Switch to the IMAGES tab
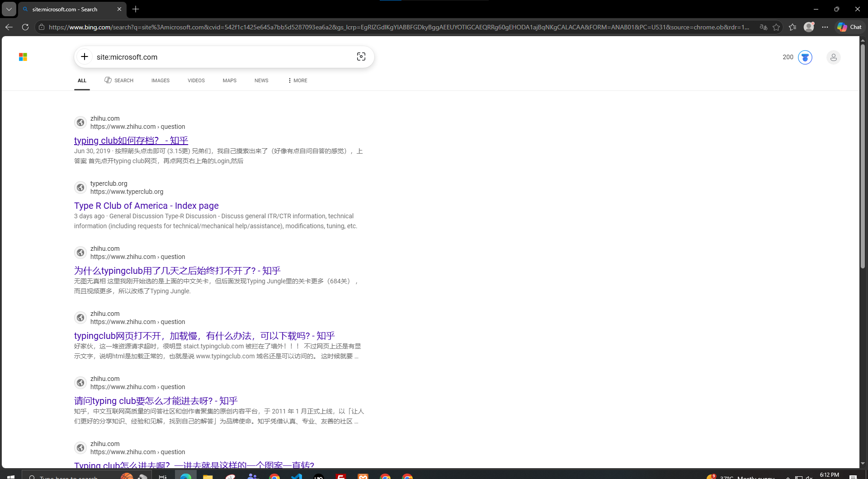The width and height of the screenshot is (868, 479). pos(160,80)
